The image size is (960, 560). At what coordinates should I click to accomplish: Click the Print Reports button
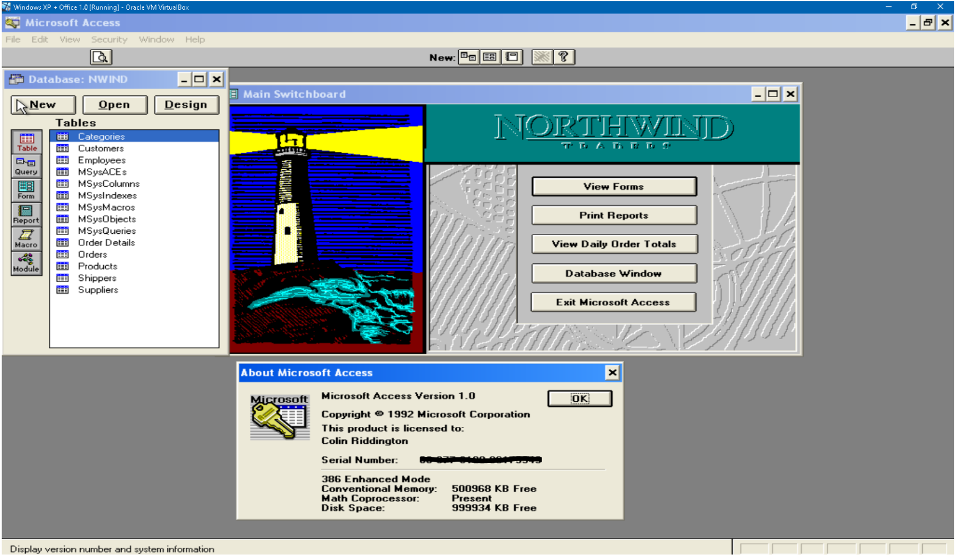(614, 216)
